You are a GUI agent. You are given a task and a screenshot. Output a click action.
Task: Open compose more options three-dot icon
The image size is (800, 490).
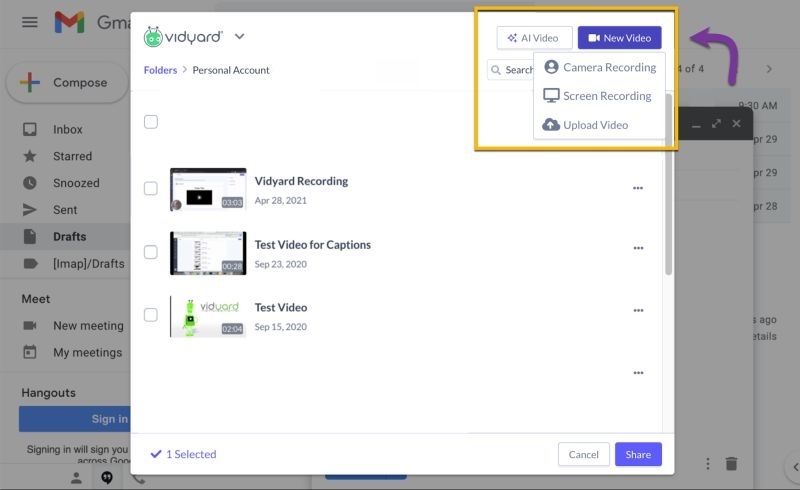coord(708,463)
